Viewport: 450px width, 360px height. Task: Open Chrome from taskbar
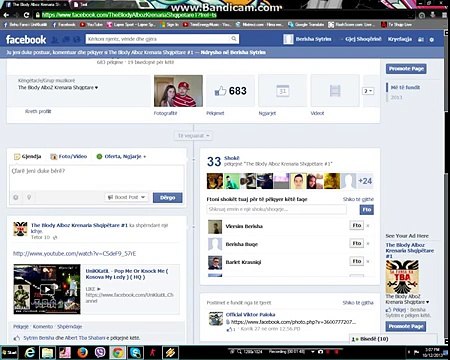pyautogui.click(x=118, y=352)
